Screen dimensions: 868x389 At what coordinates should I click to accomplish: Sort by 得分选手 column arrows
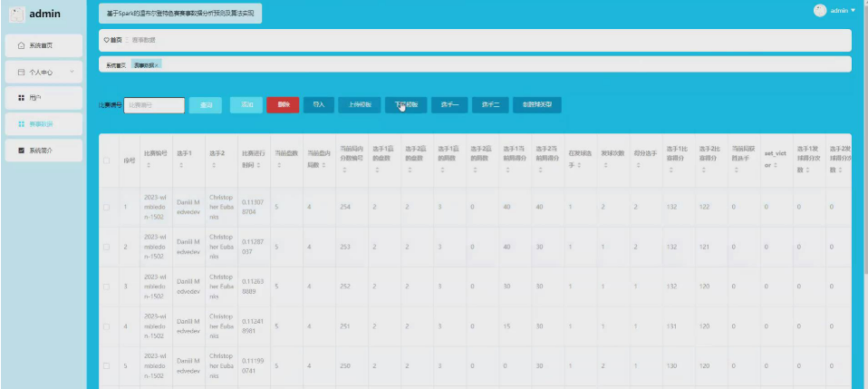638,165
